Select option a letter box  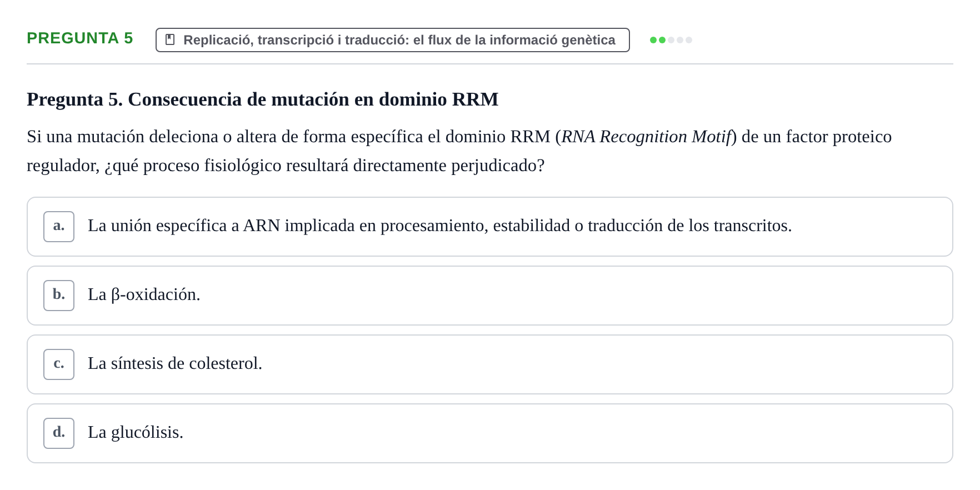[59, 227]
